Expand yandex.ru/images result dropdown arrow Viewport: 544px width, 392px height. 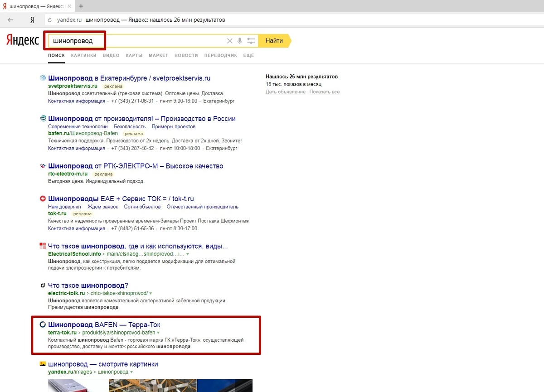pos(131,372)
